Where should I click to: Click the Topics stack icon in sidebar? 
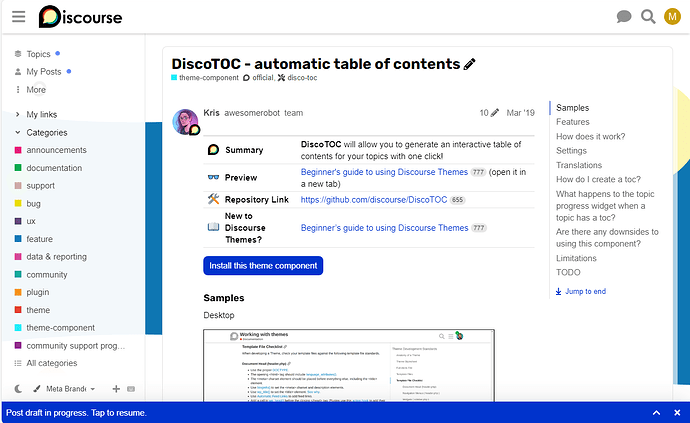coord(18,54)
